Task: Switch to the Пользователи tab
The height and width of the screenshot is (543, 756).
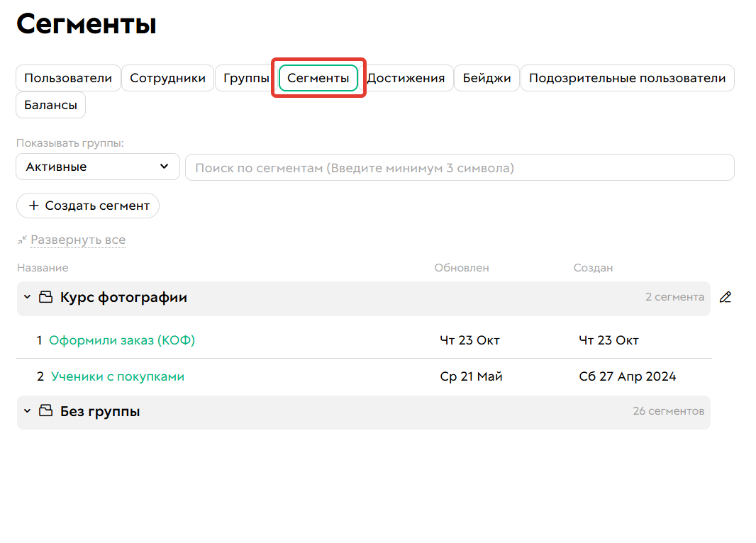Action: (x=67, y=78)
